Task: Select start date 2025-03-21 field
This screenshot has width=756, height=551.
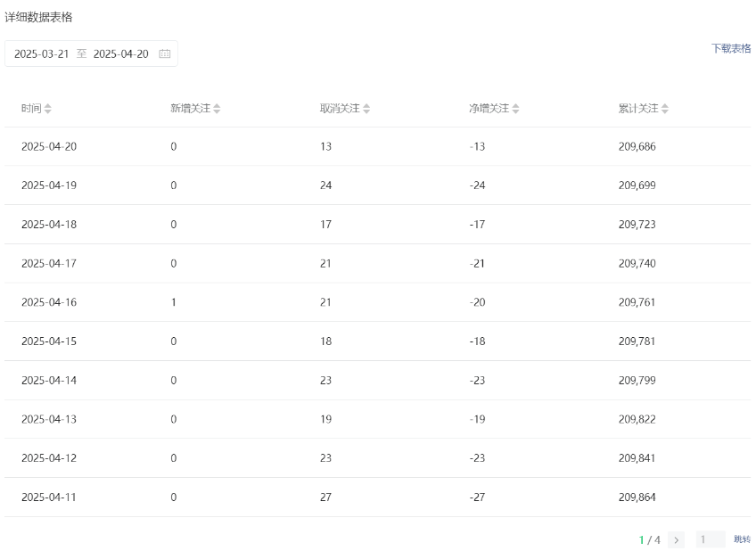Action: [x=42, y=54]
